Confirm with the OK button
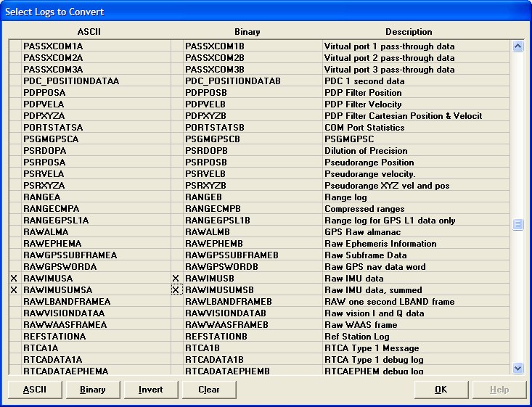Image resolution: width=532 pixels, height=407 pixels. (x=441, y=390)
